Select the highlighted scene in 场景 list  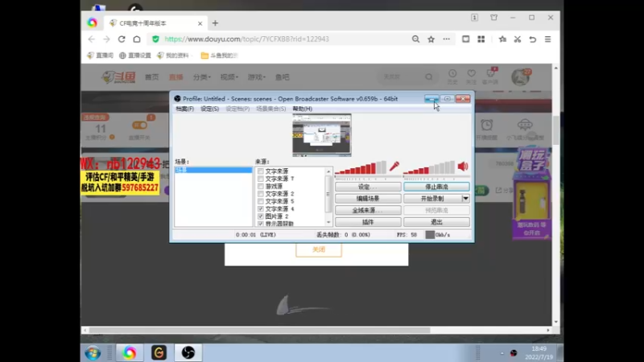click(213, 170)
